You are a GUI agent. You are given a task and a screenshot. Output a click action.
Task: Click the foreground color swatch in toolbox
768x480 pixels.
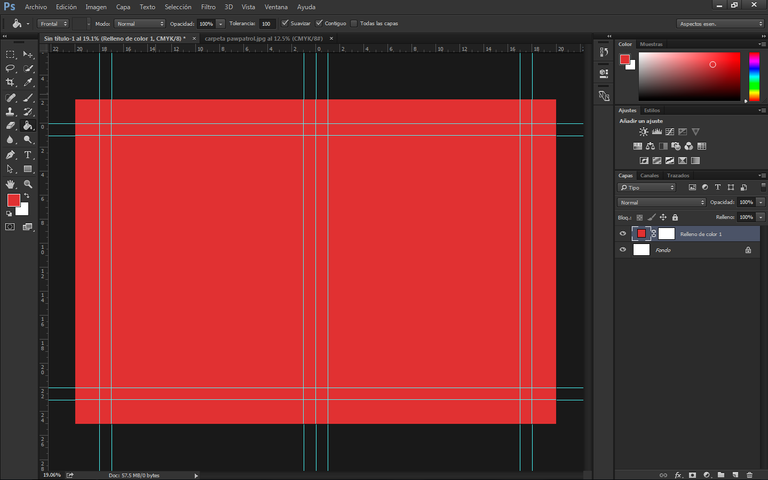click(x=13, y=200)
